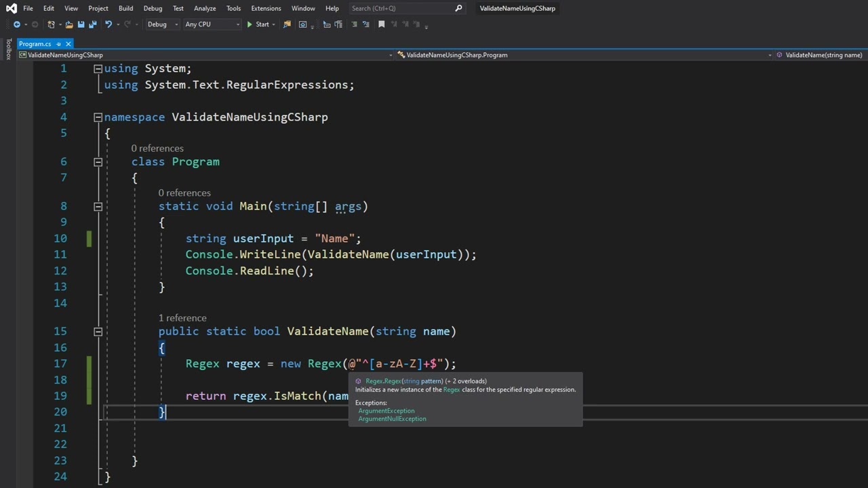
Task: Open the Tools menu
Action: point(233,8)
